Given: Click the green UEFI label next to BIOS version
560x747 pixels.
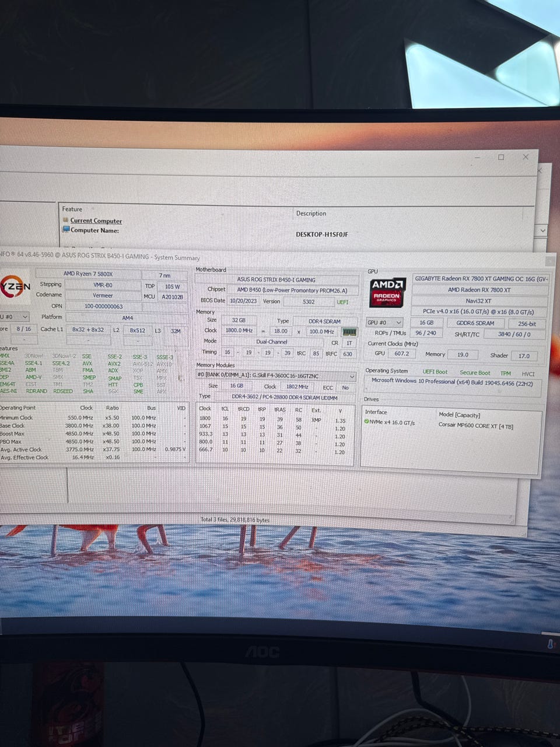Looking at the screenshot, I should (342, 302).
